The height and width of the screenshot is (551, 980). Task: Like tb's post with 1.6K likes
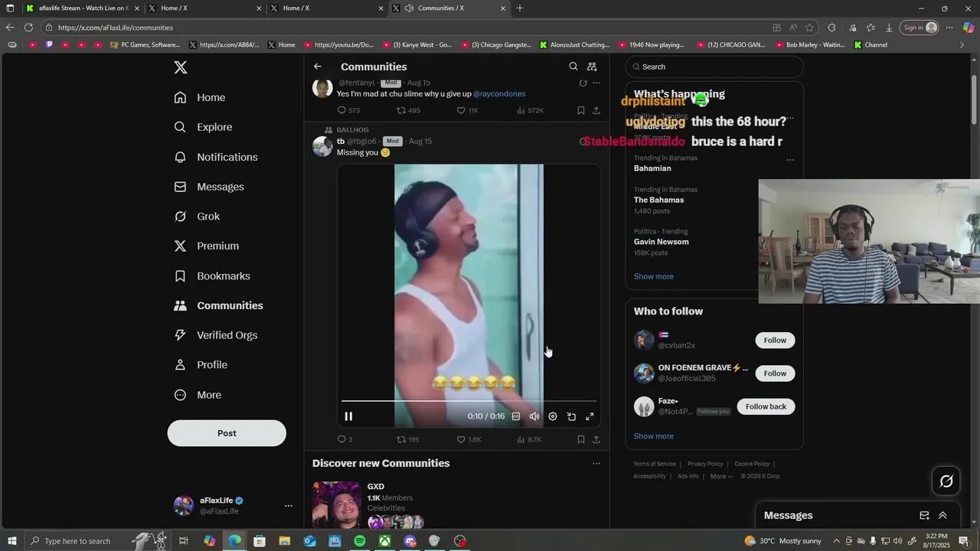[x=469, y=439]
